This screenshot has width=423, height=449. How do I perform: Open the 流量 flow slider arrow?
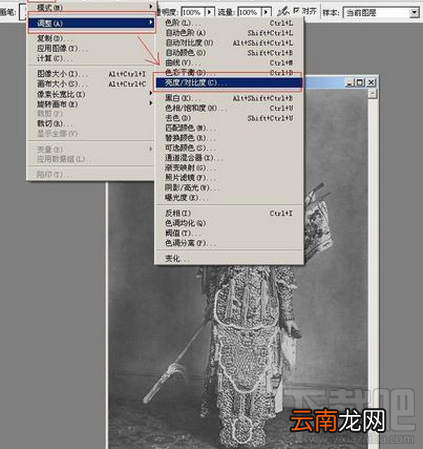266,12
